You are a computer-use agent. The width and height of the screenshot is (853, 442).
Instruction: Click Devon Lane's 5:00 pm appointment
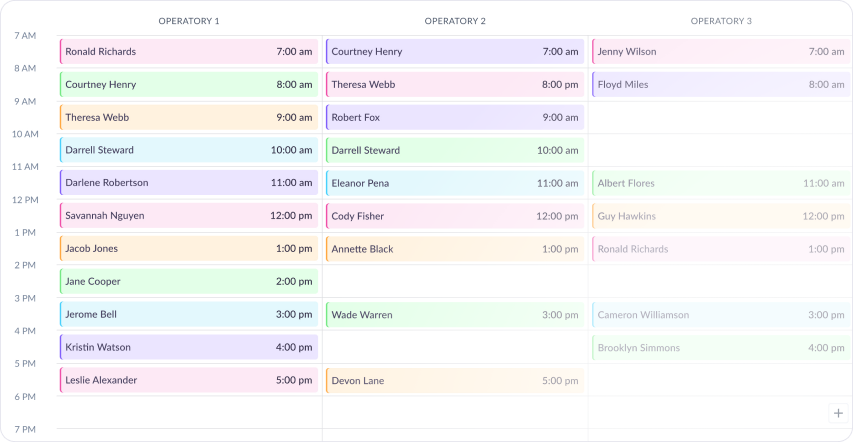pos(454,381)
